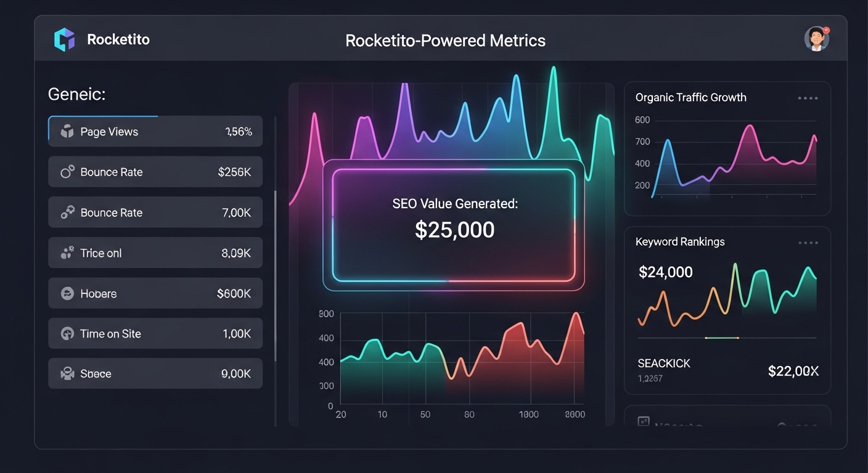Click the $24,000 Keyword Rankings value
The height and width of the screenshot is (473, 868).
coord(666,272)
